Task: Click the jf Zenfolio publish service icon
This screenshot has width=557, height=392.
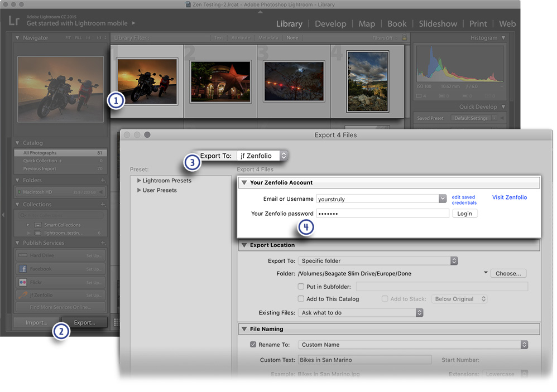Action: pos(23,295)
